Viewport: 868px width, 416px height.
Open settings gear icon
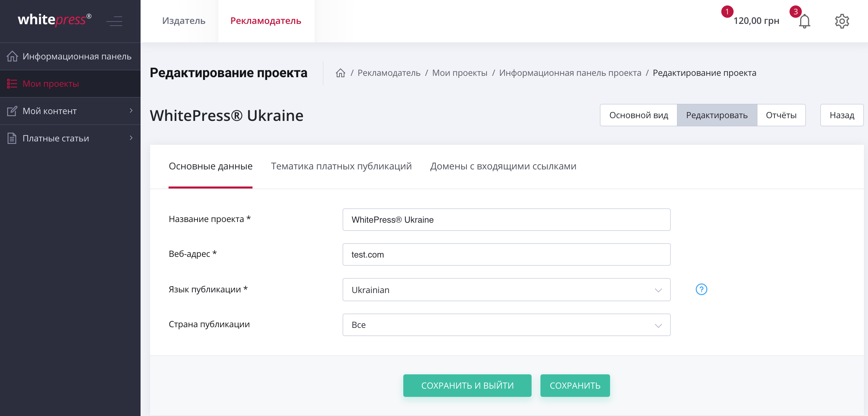coord(842,21)
